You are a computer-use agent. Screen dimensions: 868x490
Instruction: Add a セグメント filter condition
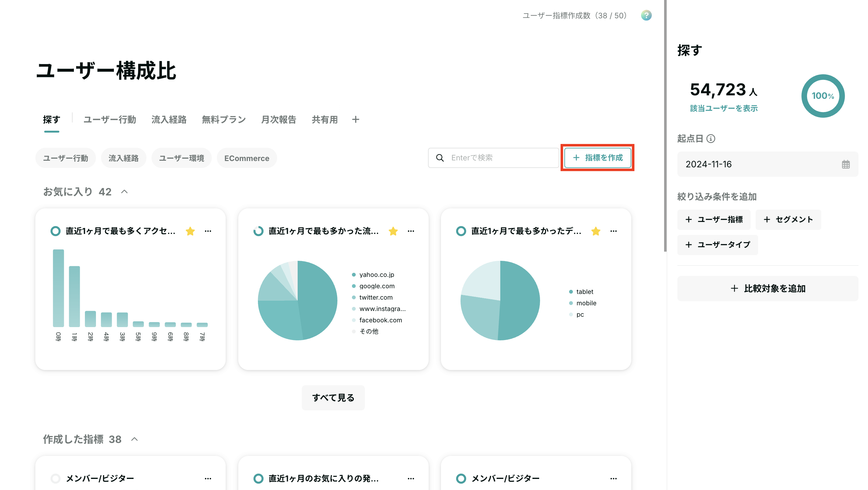[788, 220]
